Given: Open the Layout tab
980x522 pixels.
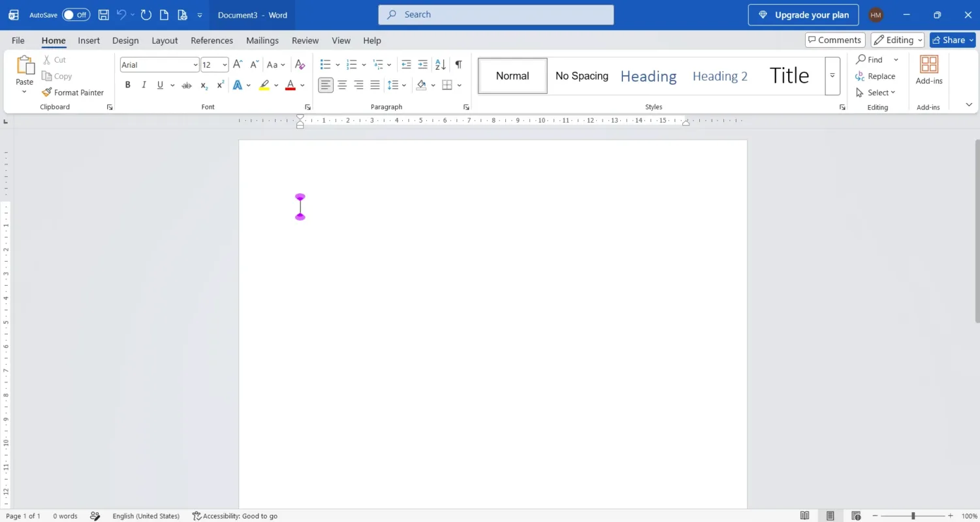Looking at the screenshot, I should [165, 40].
